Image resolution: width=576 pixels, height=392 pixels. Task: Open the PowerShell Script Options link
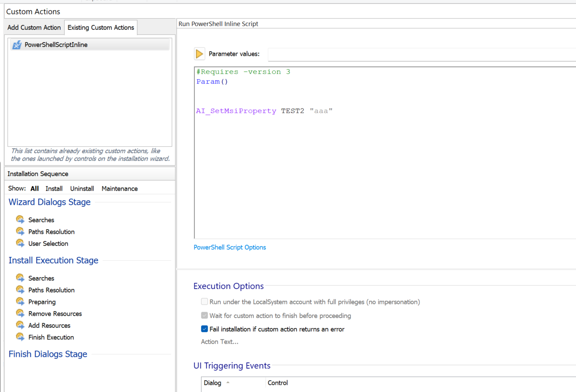tap(230, 247)
